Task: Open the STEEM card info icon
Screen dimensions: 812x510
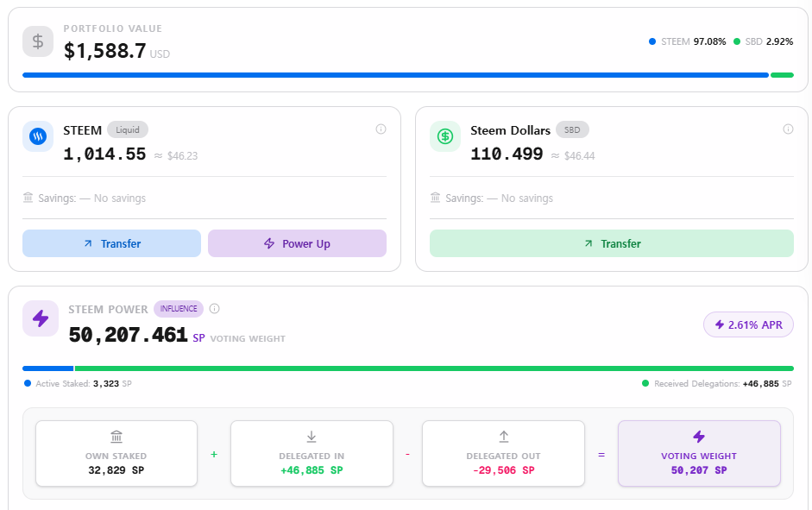Action: tap(381, 129)
